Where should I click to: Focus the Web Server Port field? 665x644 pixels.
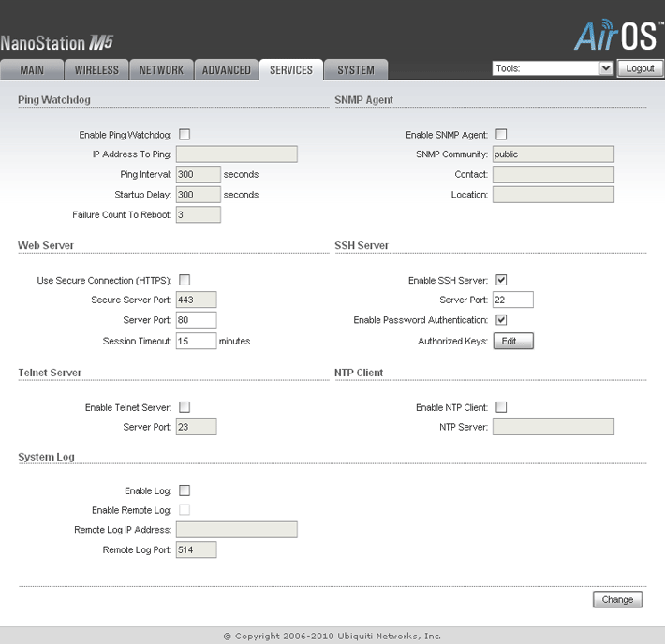[197, 320]
